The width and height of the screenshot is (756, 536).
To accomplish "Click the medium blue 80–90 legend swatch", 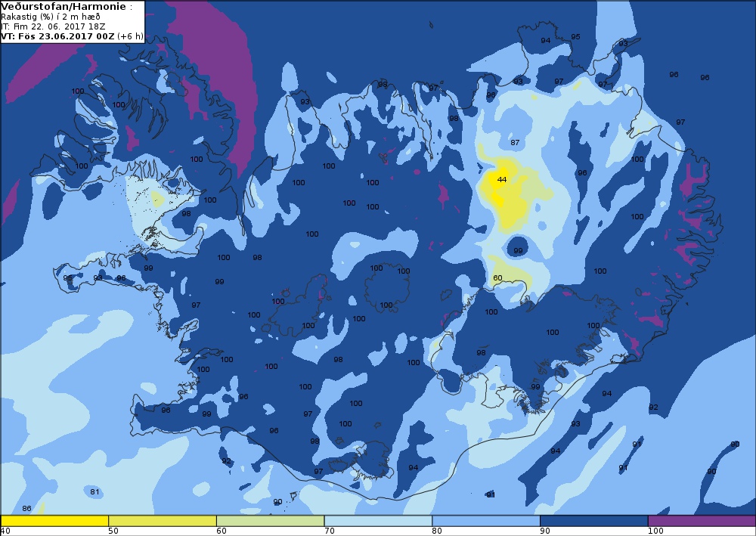I will coord(486,521).
